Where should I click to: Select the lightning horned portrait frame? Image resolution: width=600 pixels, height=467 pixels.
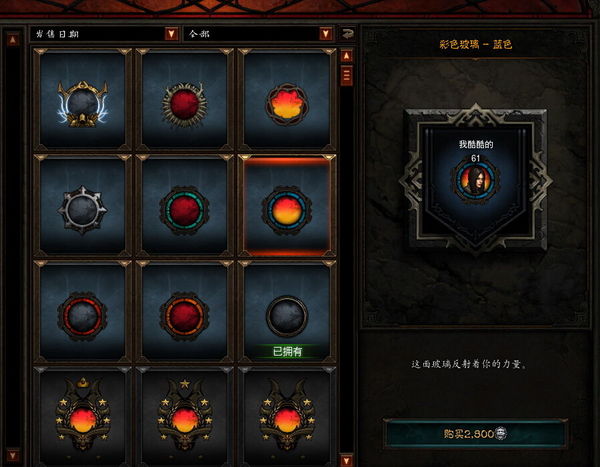pos(82,100)
